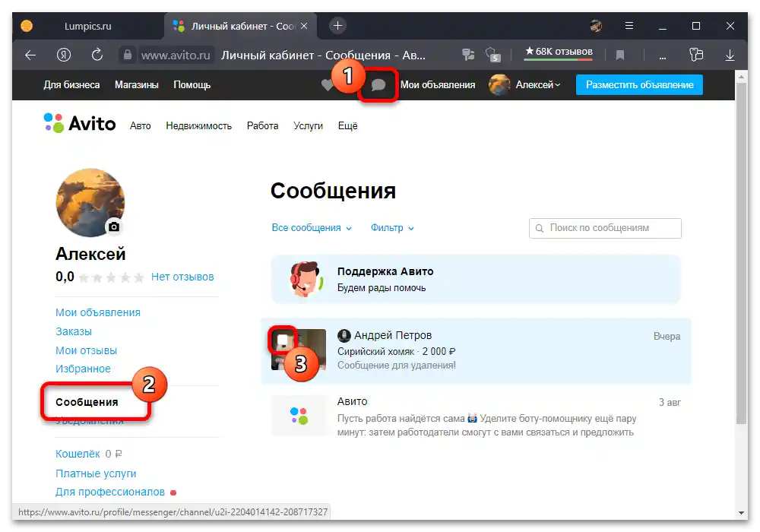
Task: Click the Поддержка Авито support avatar
Action: pyautogui.click(x=306, y=279)
